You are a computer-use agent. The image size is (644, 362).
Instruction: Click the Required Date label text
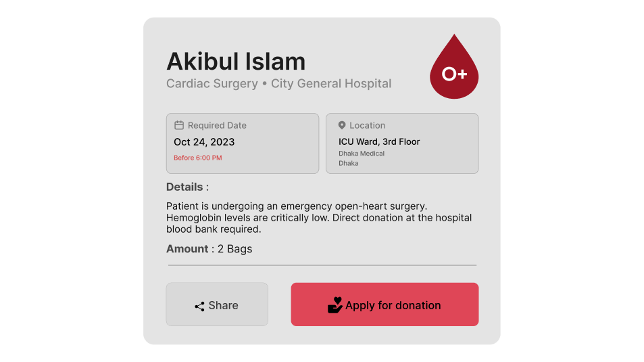click(x=217, y=125)
